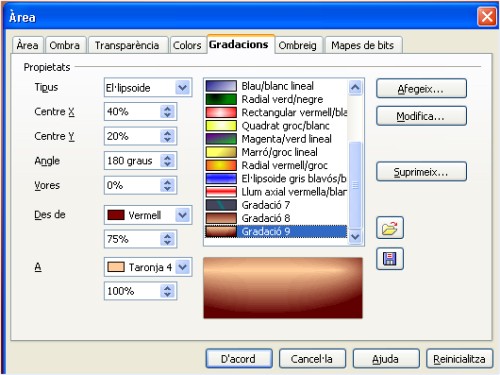The width and height of the screenshot is (500, 375).
Task: Click the scroll up arrow of gradient list
Action: click(x=355, y=88)
